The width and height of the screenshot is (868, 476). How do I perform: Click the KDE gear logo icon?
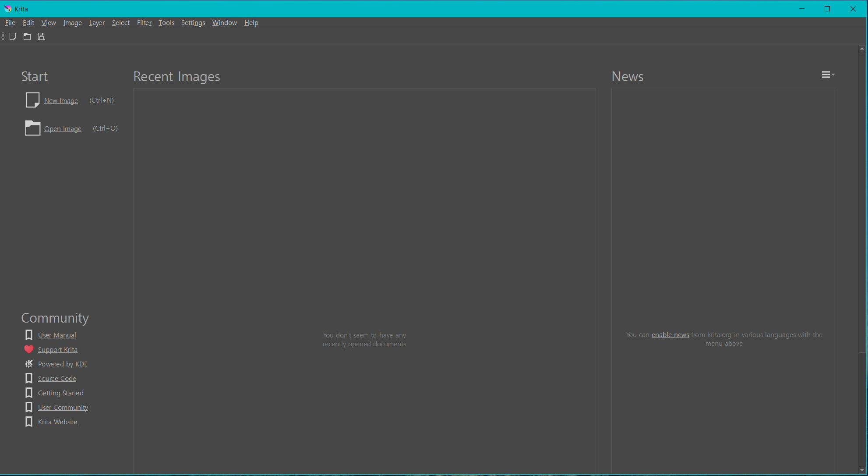[29, 364]
